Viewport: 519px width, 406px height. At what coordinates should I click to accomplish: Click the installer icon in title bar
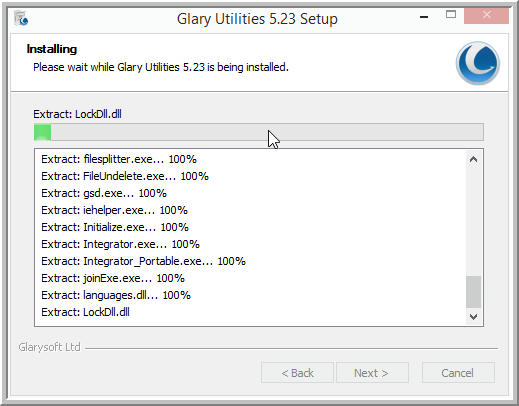tap(21, 18)
